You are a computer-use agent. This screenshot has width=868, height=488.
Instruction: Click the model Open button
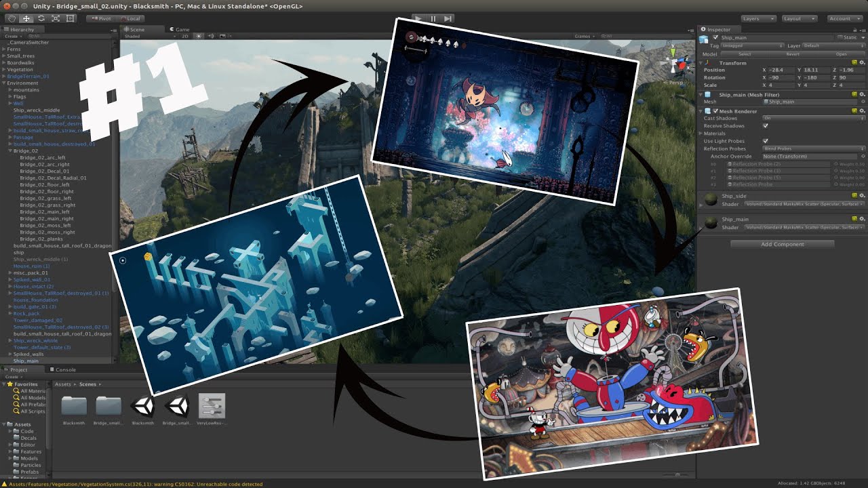[841, 54]
